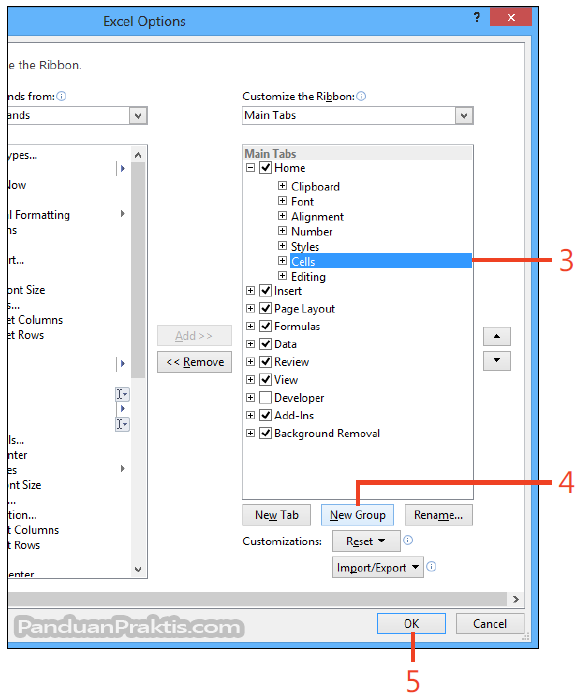Viewport: 580px width, 698px height.
Task: Click the New Tab button
Action: pyautogui.click(x=276, y=515)
